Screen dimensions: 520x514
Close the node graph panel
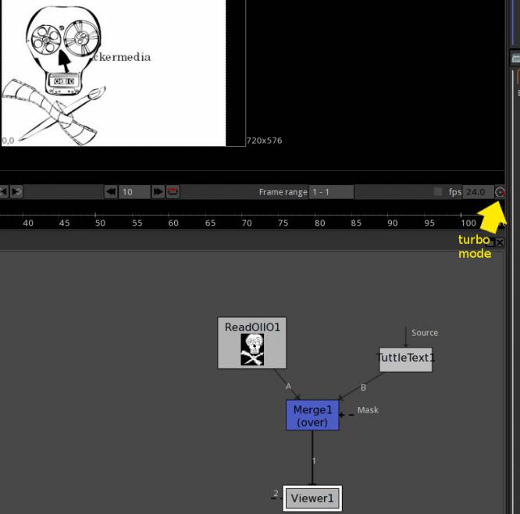500,242
